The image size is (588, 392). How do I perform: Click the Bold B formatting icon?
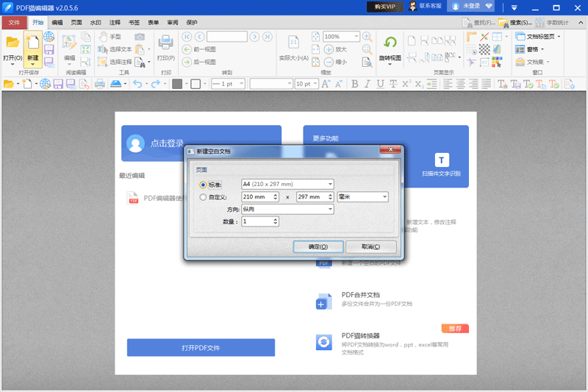pyautogui.click(x=356, y=84)
